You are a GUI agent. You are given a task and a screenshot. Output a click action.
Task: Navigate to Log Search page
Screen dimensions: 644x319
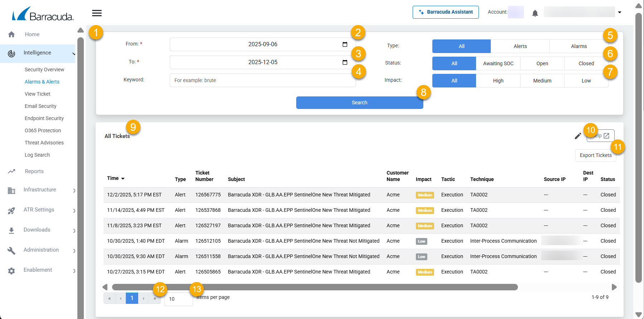pyautogui.click(x=37, y=155)
